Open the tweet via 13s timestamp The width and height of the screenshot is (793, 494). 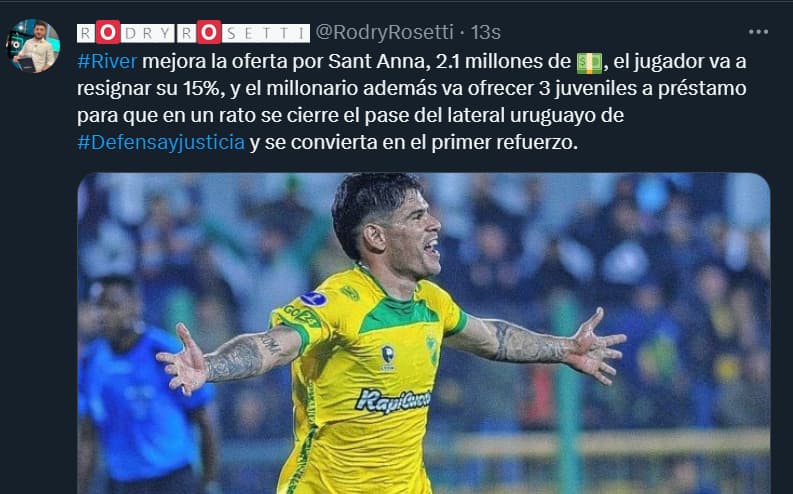(x=486, y=32)
